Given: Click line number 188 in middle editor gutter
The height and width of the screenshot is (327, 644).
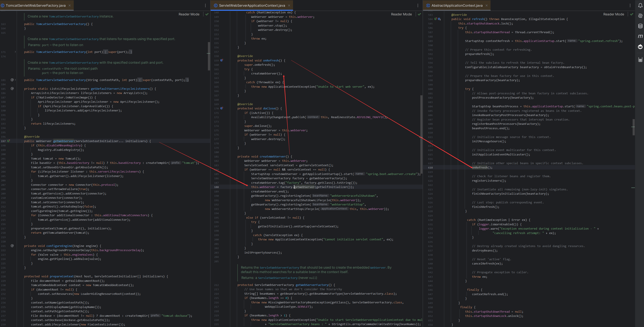Looking at the screenshot, I should [x=216, y=187].
